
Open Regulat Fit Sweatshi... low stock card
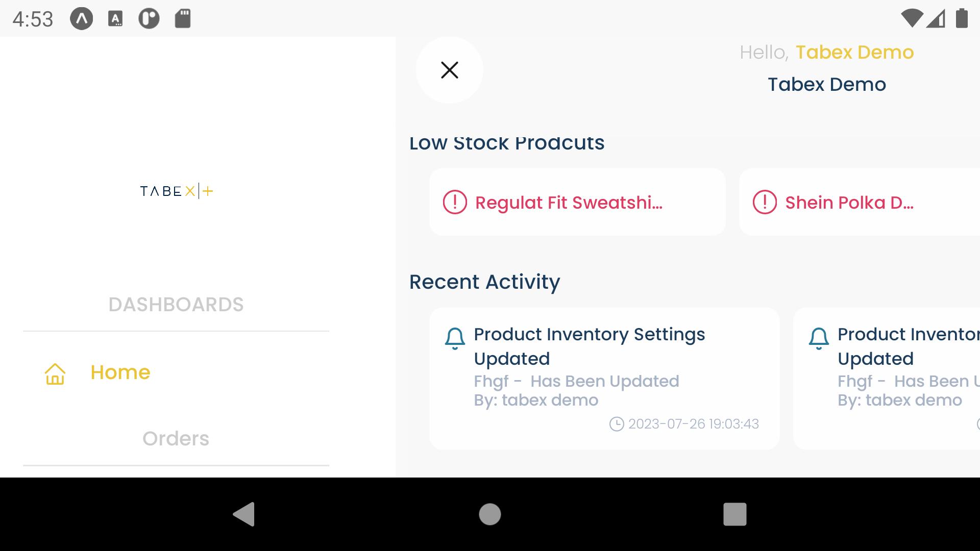click(577, 202)
